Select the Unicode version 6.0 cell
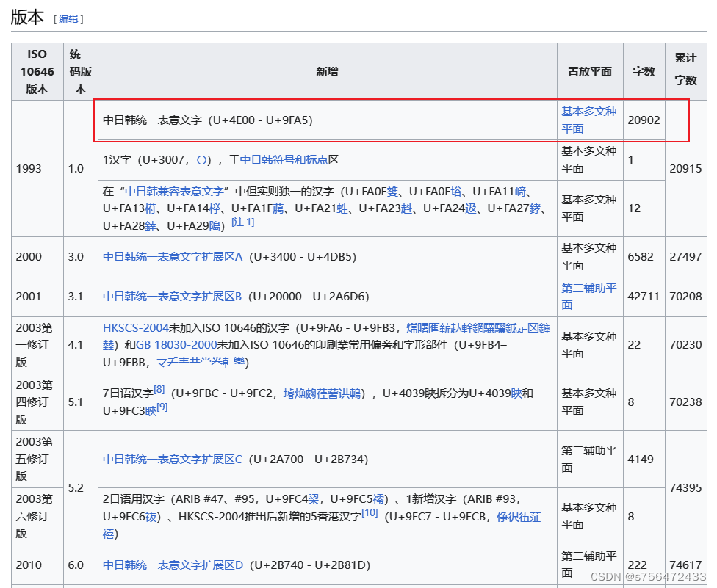Viewport: 717px width, 588px height. [x=81, y=565]
